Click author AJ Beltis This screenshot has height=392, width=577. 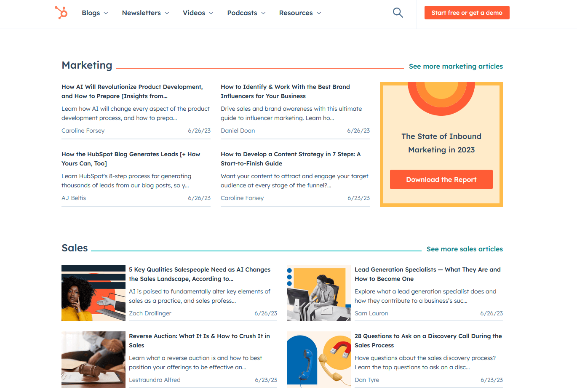tap(74, 198)
